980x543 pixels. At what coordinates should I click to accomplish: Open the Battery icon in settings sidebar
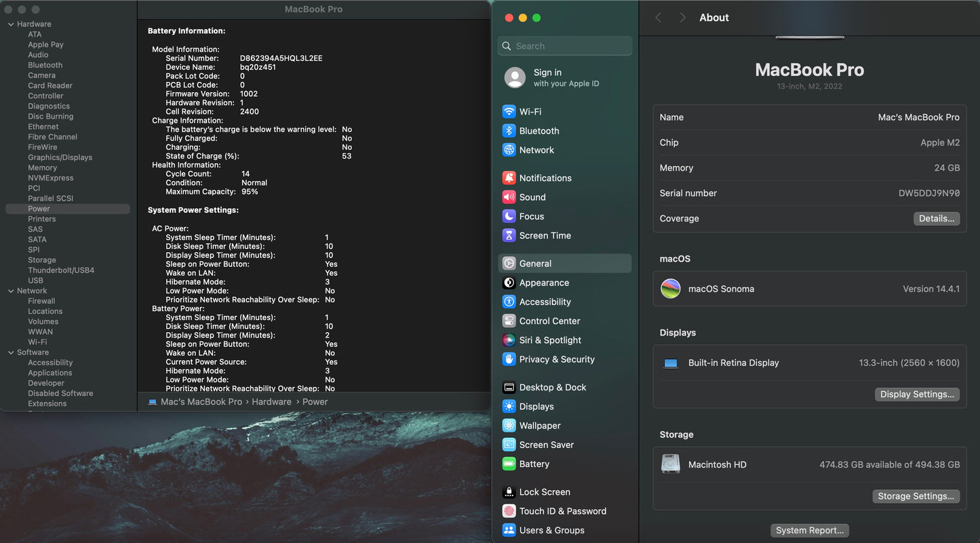(x=509, y=464)
